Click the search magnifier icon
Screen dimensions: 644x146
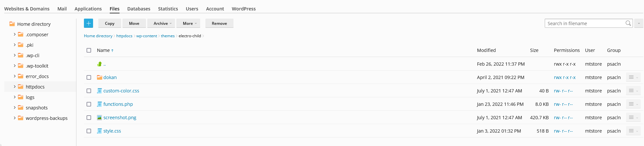(x=628, y=23)
